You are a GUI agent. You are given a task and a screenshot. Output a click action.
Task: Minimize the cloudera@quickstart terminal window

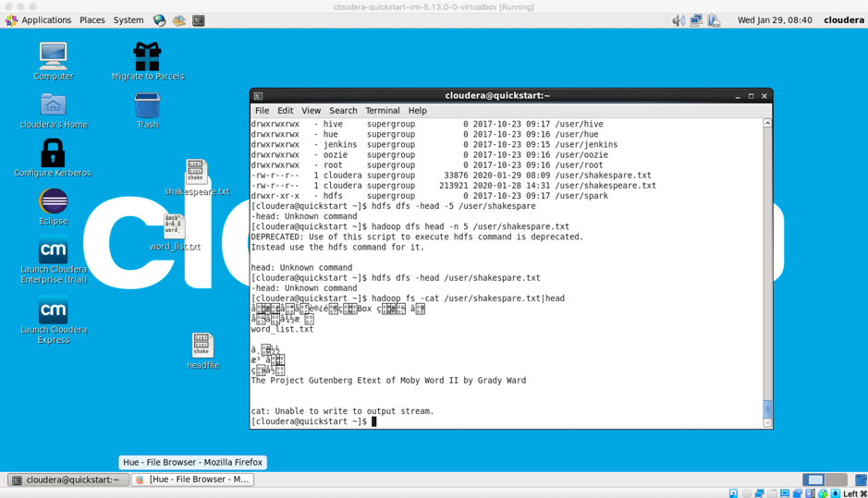pos(738,96)
